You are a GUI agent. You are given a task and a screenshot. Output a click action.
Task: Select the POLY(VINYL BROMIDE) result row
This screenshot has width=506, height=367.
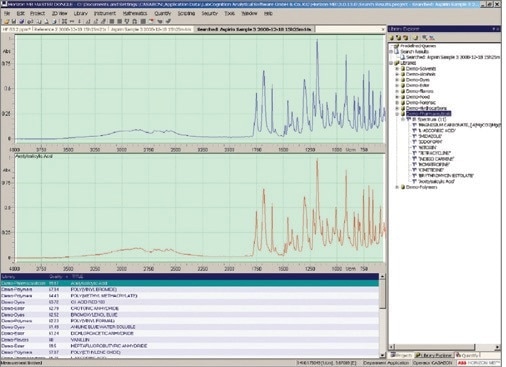(x=190, y=289)
